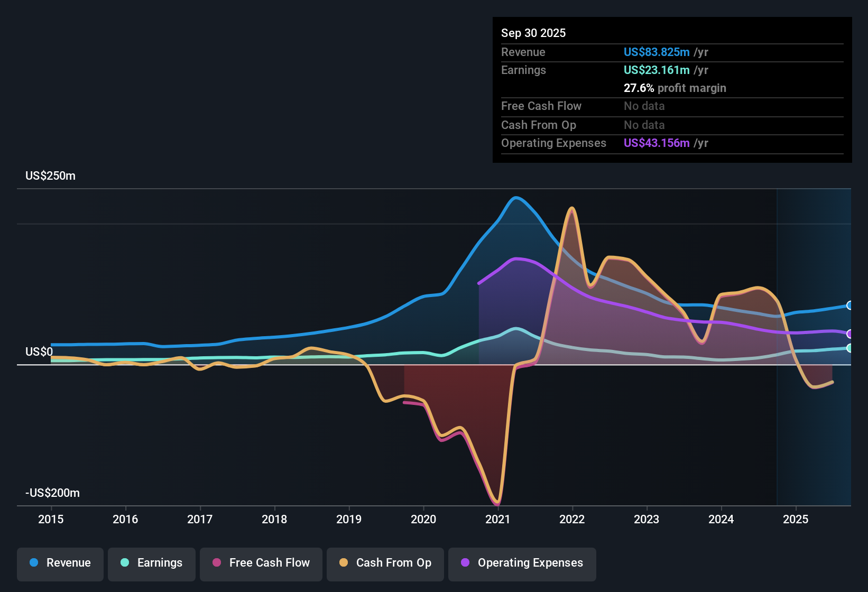868x592 pixels.
Task: Click the US$83.825m revenue value
Action: (x=656, y=52)
